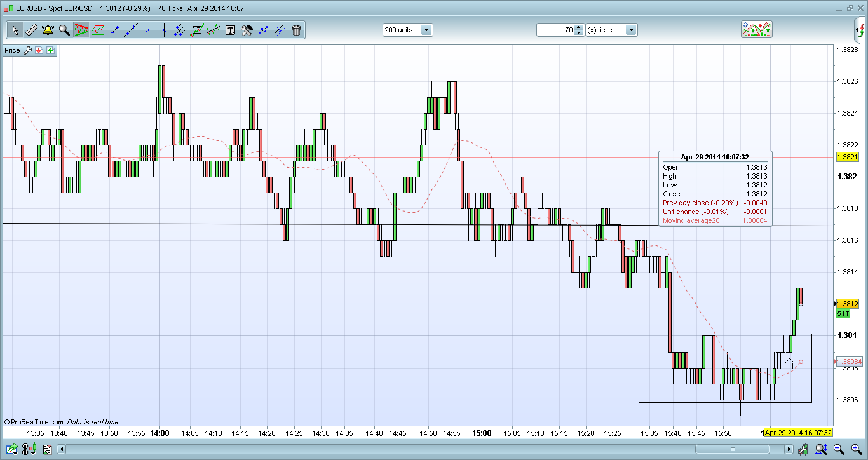Click the green candlestick icon at bottom right
The width and height of the screenshot is (868, 460).
pyautogui.click(x=803, y=450)
